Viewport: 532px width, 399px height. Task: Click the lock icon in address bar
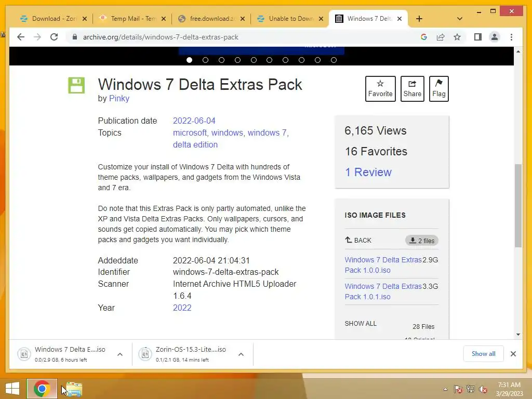[75, 37]
